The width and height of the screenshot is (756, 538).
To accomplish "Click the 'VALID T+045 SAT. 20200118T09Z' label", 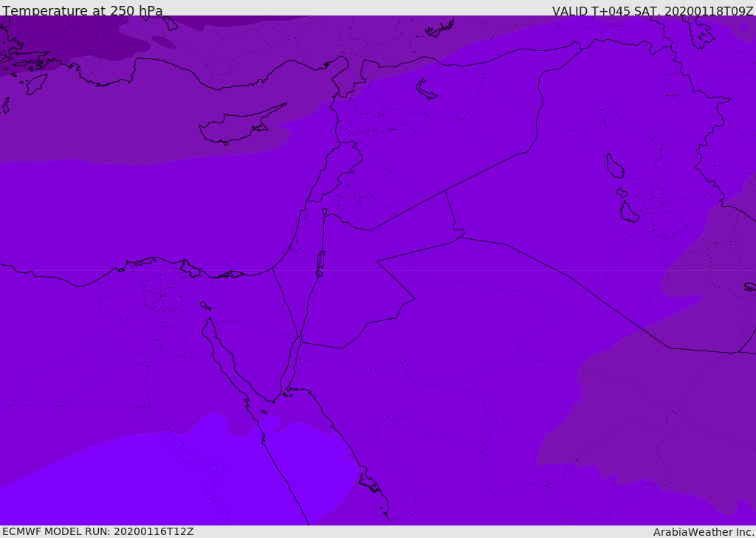I will pyautogui.click(x=653, y=10).
